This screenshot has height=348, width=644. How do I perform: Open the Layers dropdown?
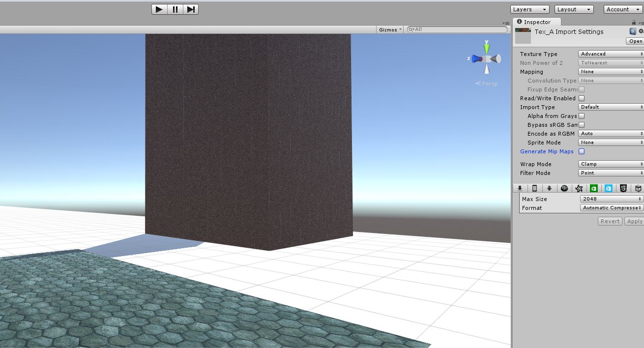point(528,9)
